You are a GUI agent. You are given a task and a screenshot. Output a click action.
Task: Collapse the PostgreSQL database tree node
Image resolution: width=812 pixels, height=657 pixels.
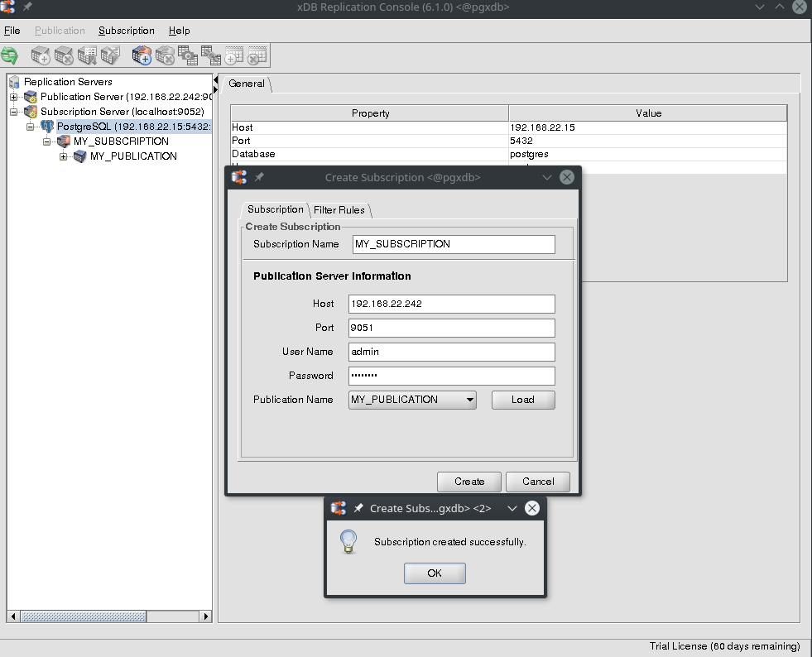click(31, 127)
